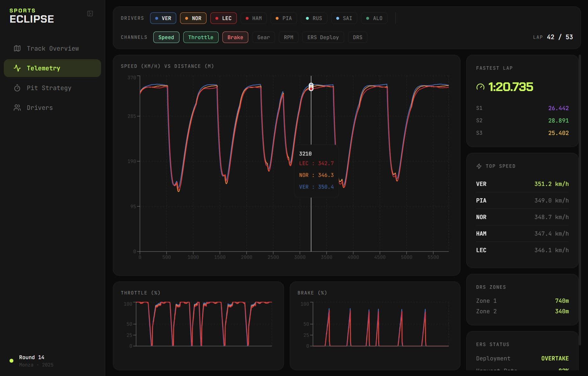Click the speed chart cursor marker

(x=311, y=87)
